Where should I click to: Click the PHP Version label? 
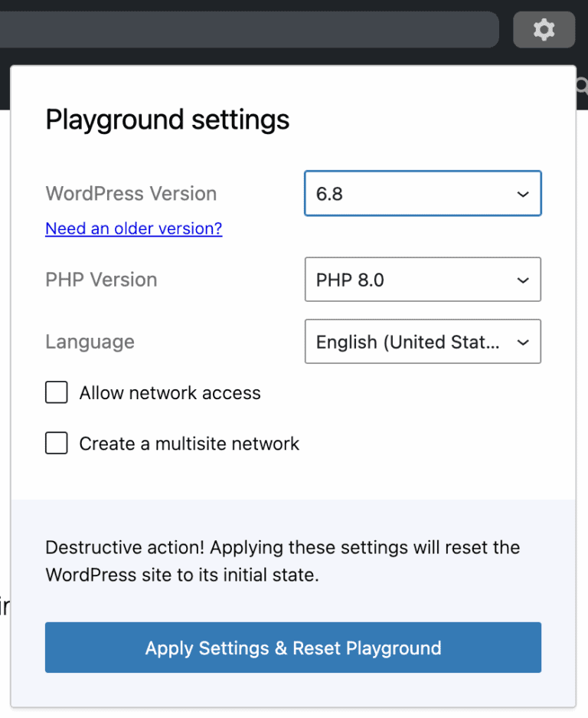tap(101, 280)
